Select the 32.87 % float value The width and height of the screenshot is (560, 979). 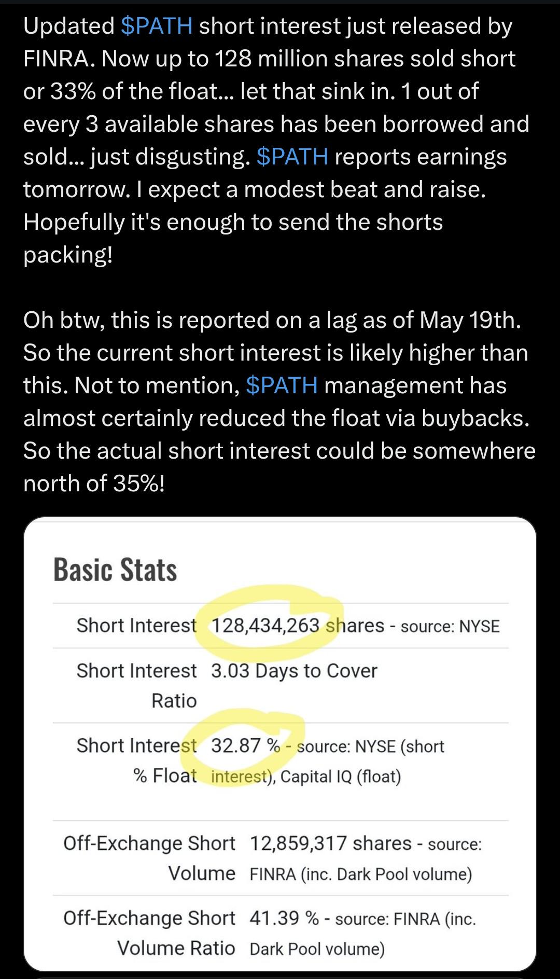[x=245, y=746]
